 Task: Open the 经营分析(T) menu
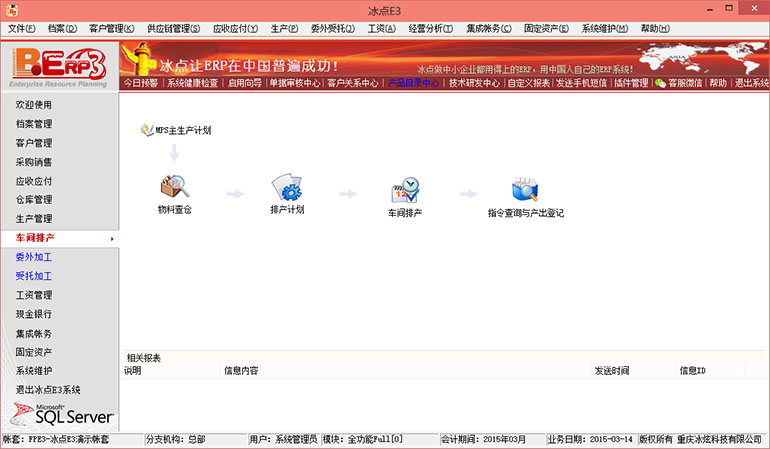coord(431,28)
